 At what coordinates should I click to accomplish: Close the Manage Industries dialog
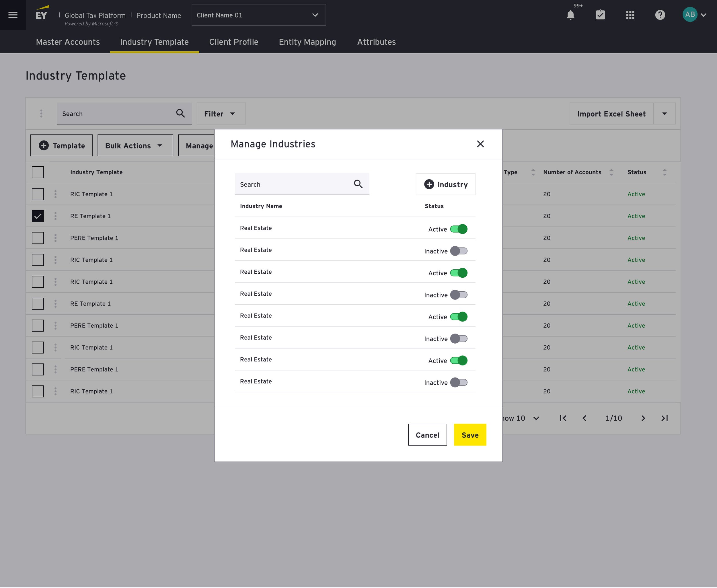[480, 144]
